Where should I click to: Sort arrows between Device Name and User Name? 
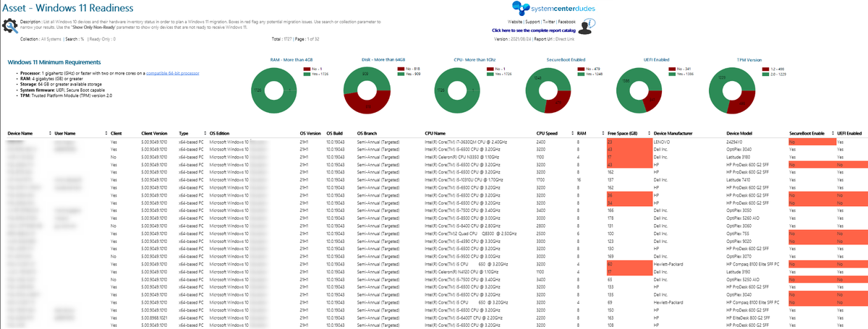[x=51, y=134]
